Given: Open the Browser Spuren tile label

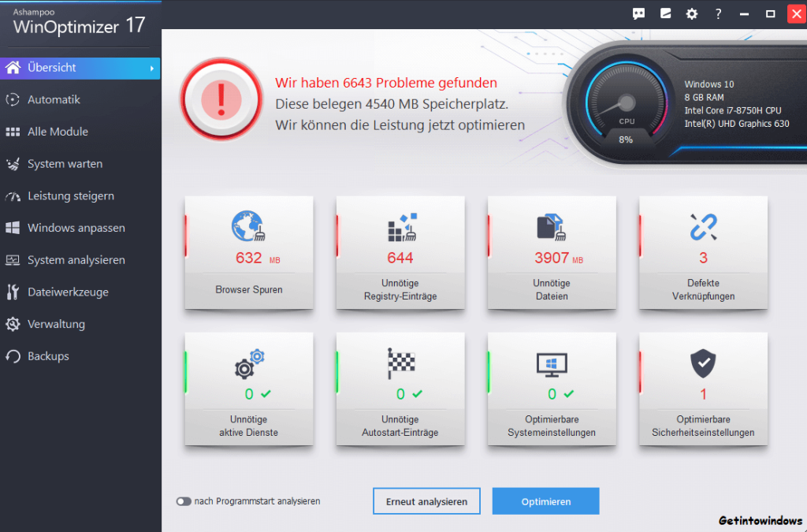Looking at the screenshot, I should [x=249, y=290].
